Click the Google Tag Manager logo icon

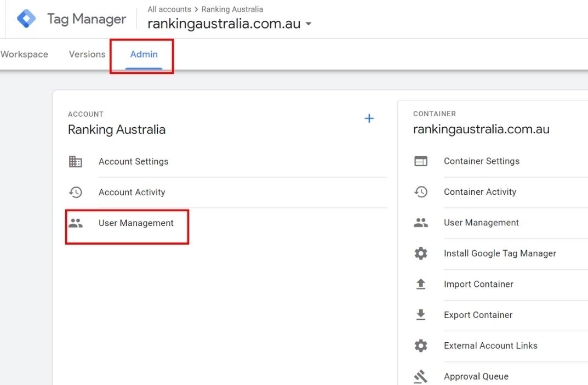pos(26,19)
